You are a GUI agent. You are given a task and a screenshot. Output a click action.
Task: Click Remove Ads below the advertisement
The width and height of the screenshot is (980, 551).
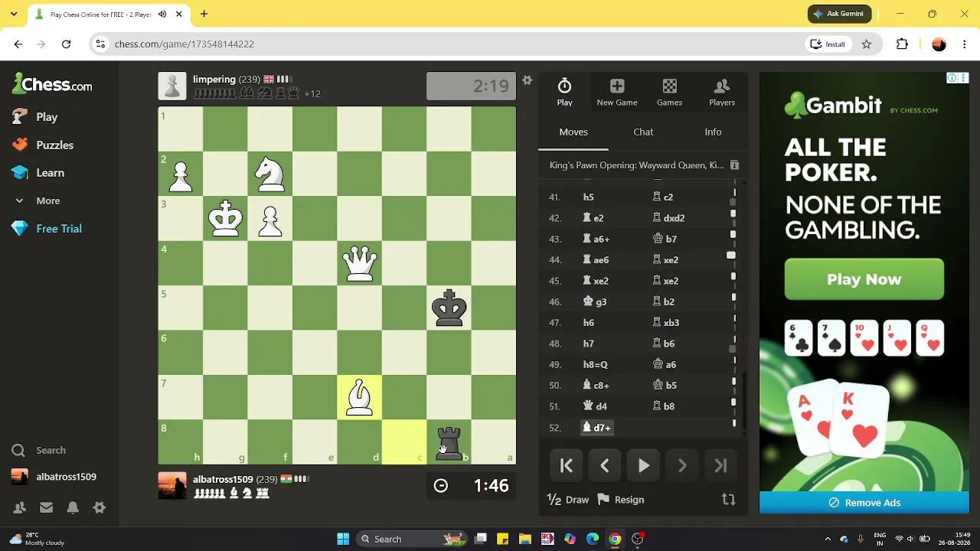(864, 503)
